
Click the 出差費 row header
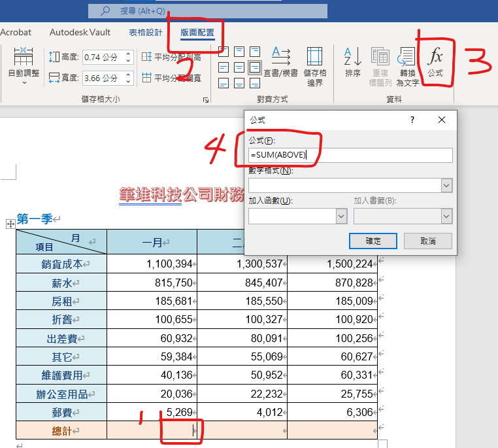click(x=61, y=338)
